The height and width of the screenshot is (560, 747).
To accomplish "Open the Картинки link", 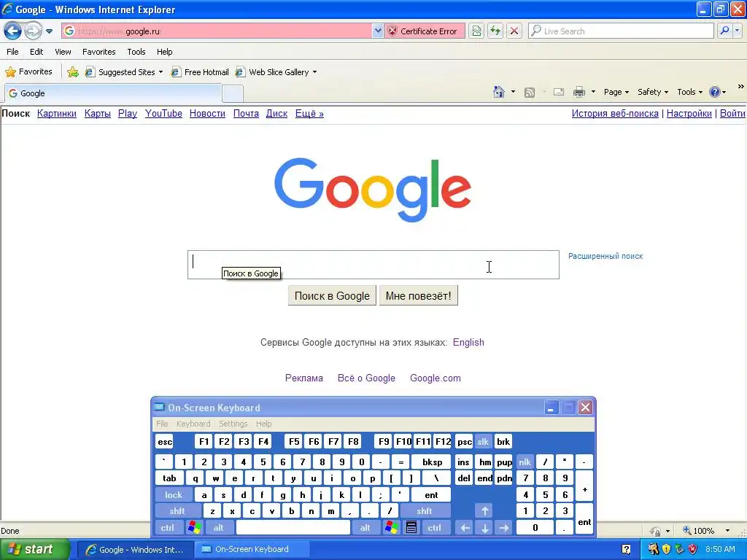I will click(x=57, y=113).
